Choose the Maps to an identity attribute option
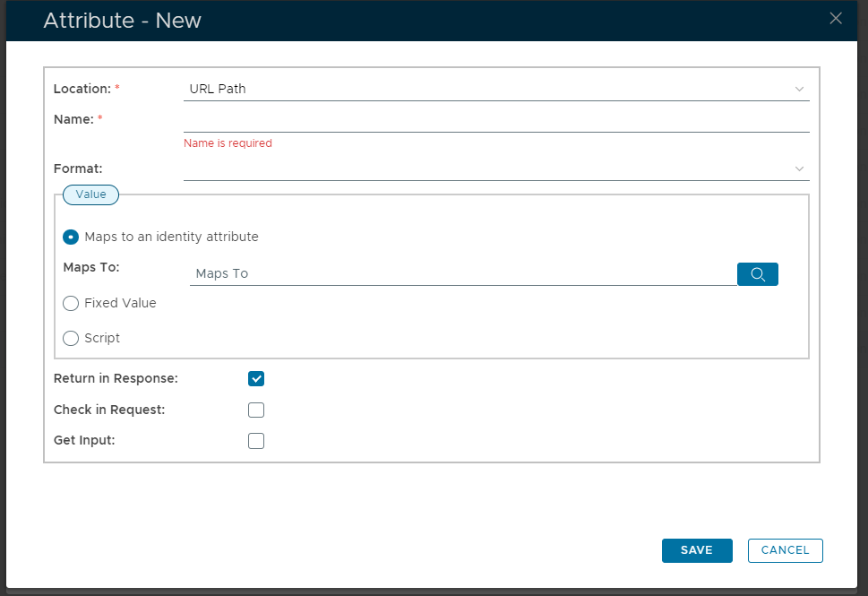Image resolution: width=868 pixels, height=596 pixels. (71, 238)
